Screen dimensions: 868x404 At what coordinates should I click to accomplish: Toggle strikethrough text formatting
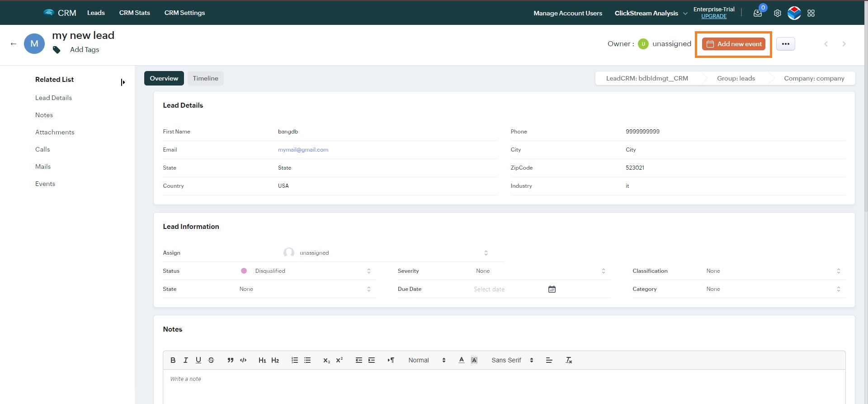pos(211,360)
